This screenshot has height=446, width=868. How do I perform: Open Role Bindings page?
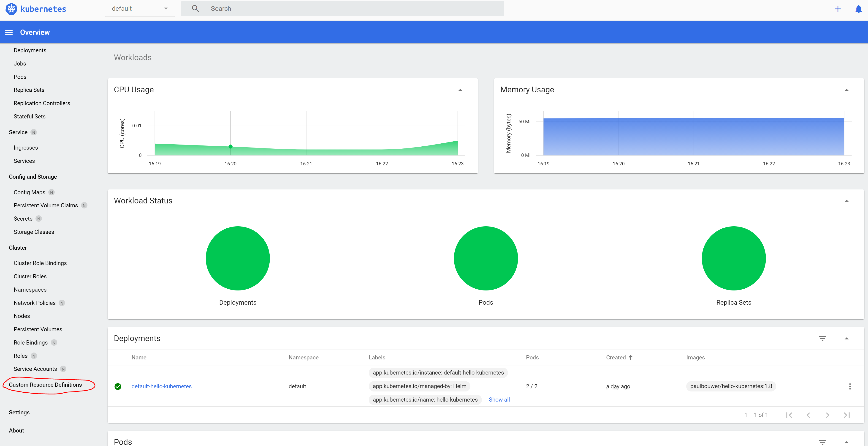pos(31,342)
